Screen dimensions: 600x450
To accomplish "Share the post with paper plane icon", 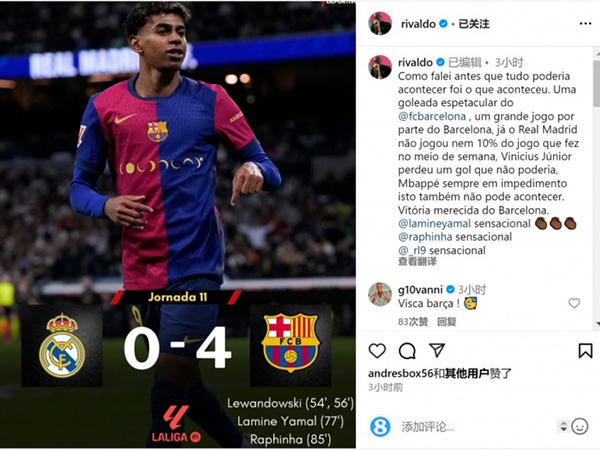I will pyautogui.click(x=437, y=350).
